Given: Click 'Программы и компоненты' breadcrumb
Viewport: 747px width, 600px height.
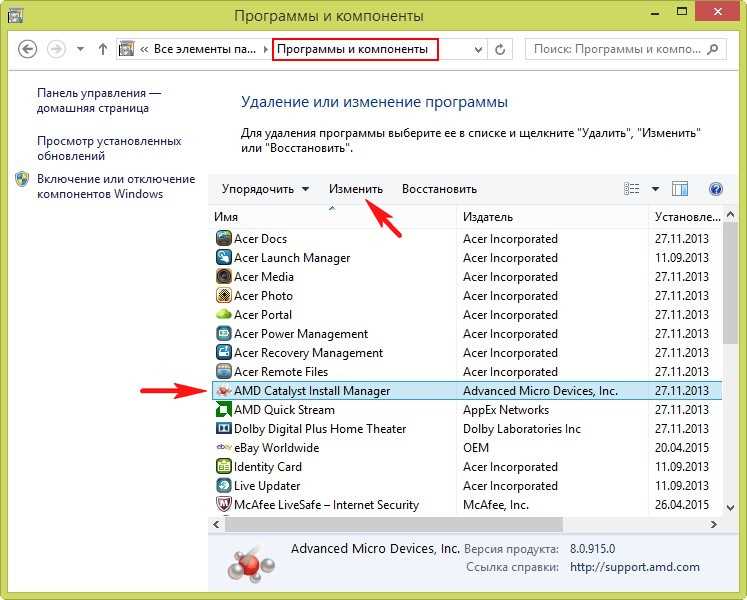Looking at the screenshot, I should [353, 49].
